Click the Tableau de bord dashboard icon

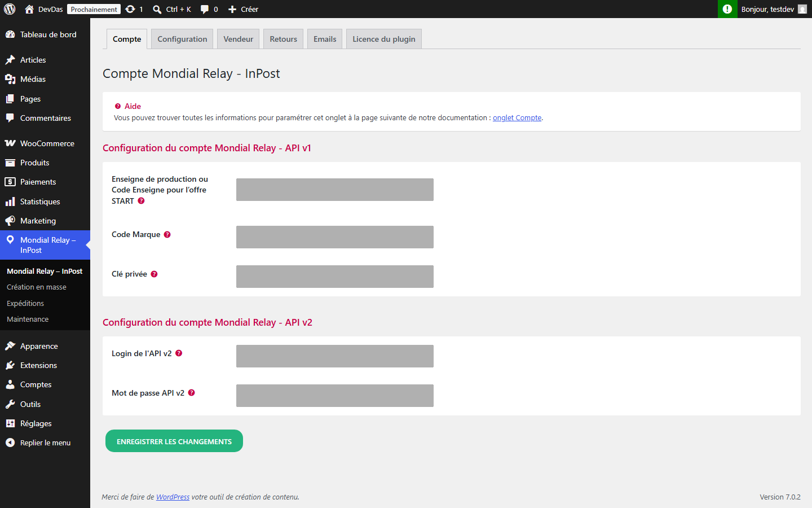coord(10,34)
